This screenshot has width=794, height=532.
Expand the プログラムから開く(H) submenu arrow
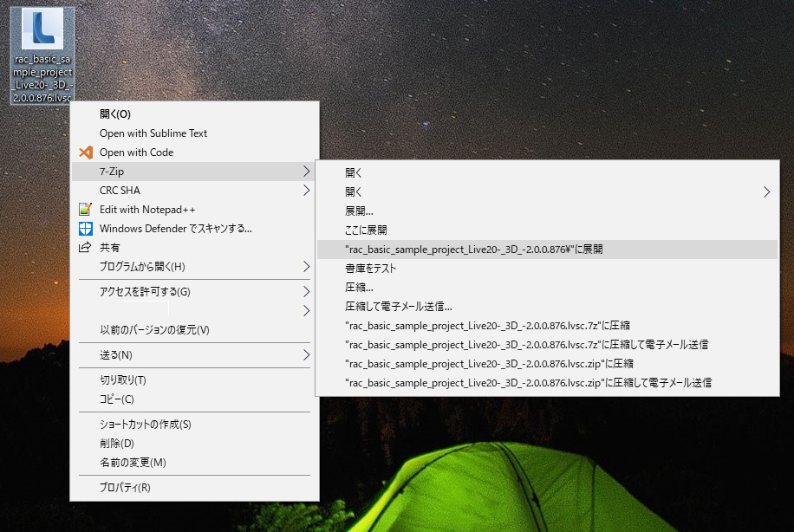(306, 266)
